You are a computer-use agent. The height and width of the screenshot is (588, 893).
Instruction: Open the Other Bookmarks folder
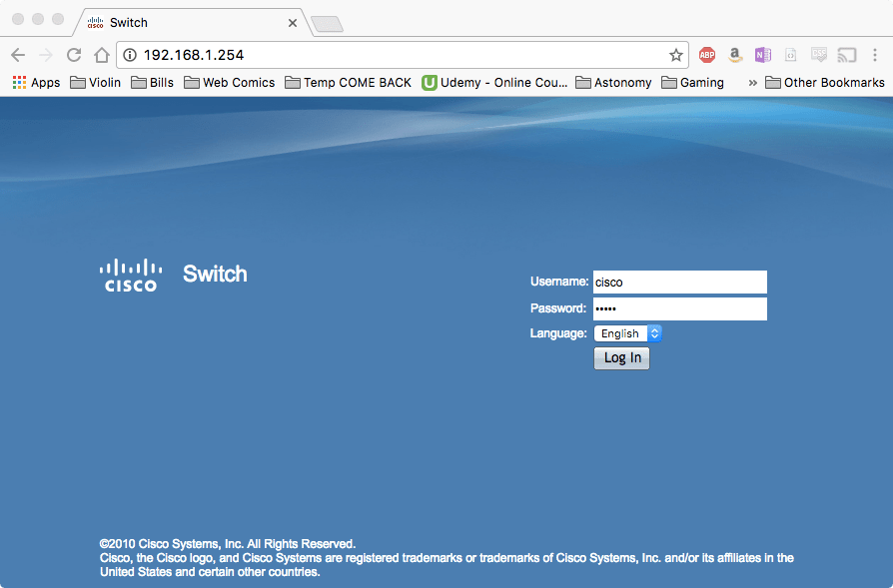point(825,83)
